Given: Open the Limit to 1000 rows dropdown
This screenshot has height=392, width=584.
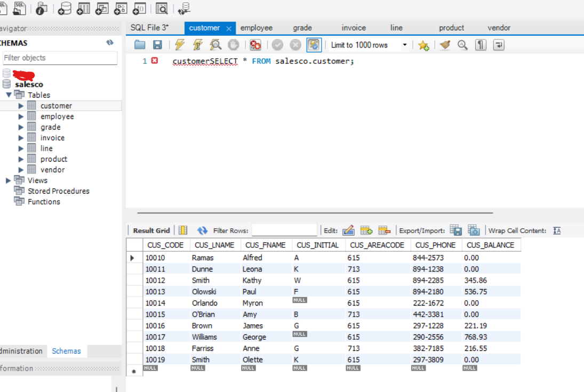Looking at the screenshot, I should [404, 45].
